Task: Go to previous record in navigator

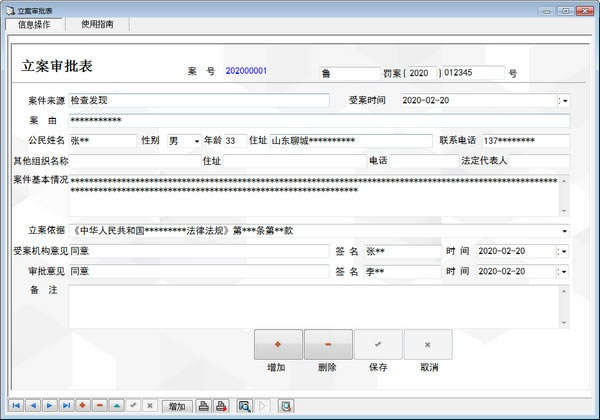Action: (32, 406)
